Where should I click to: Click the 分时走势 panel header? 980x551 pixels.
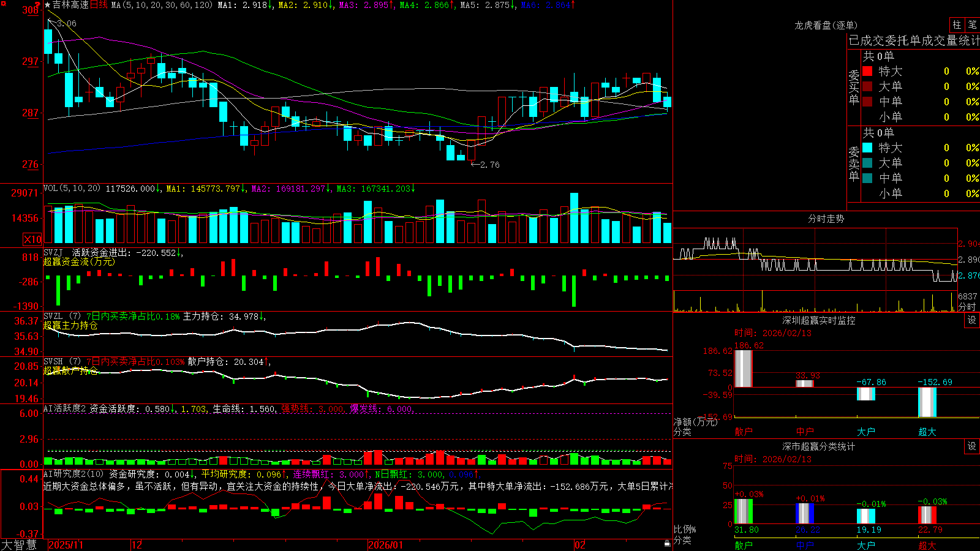point(826,219)
